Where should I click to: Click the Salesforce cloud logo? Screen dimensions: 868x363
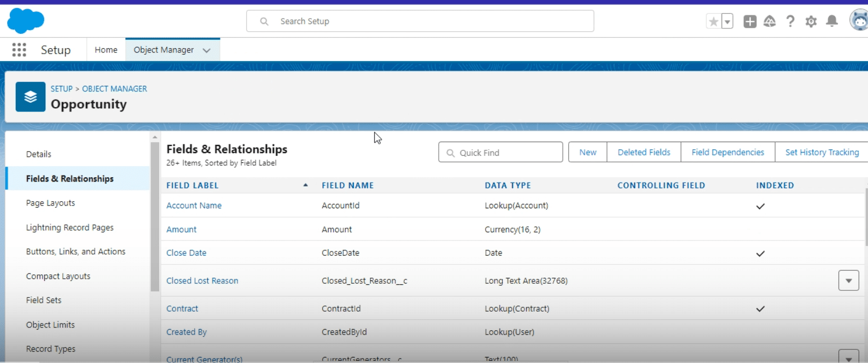(x=26, y=21)
